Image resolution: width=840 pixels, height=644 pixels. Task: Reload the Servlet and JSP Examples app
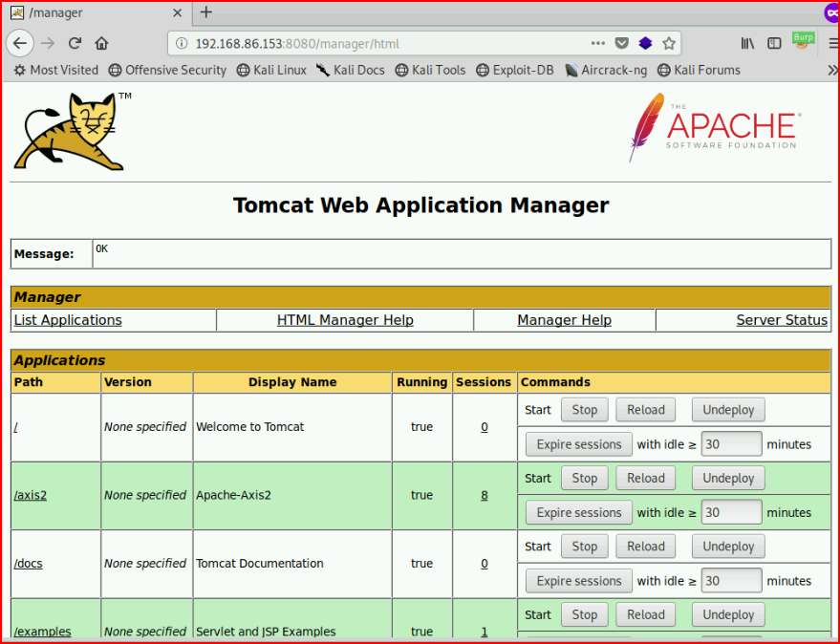(646, 614)
